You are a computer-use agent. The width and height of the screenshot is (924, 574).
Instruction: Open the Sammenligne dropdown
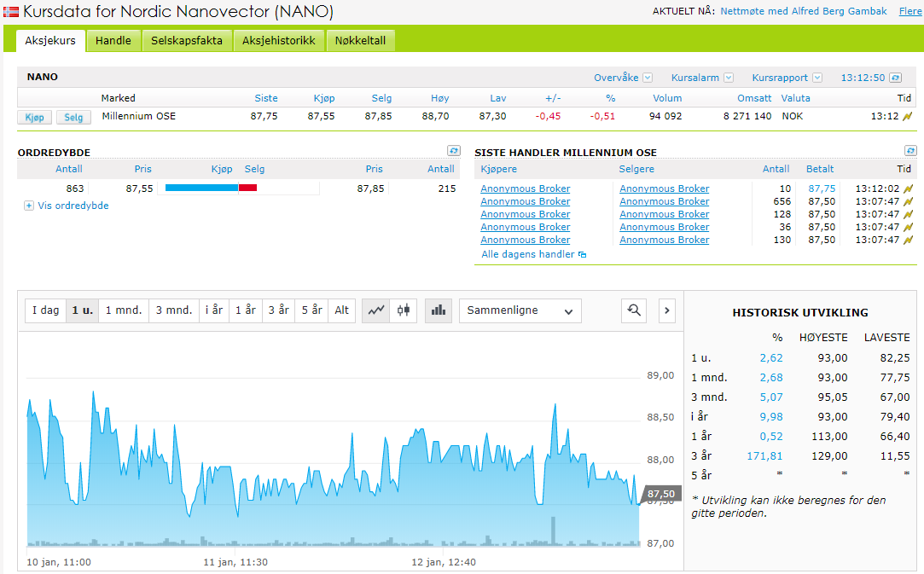[x=520, y=310]
